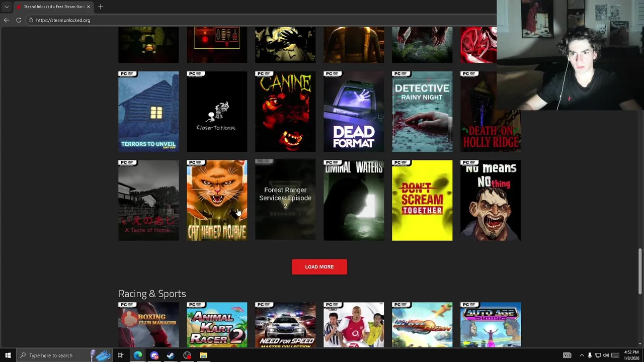This screenshot has width=644, height=362.
Task: Open the Detective Rainy Night game cover
Action: click(422, 112)
